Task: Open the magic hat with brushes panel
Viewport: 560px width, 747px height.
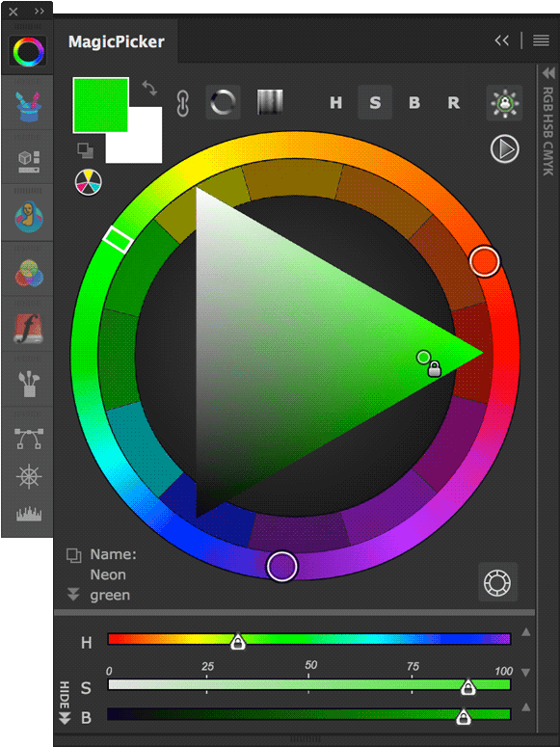Action: [29, 107]
